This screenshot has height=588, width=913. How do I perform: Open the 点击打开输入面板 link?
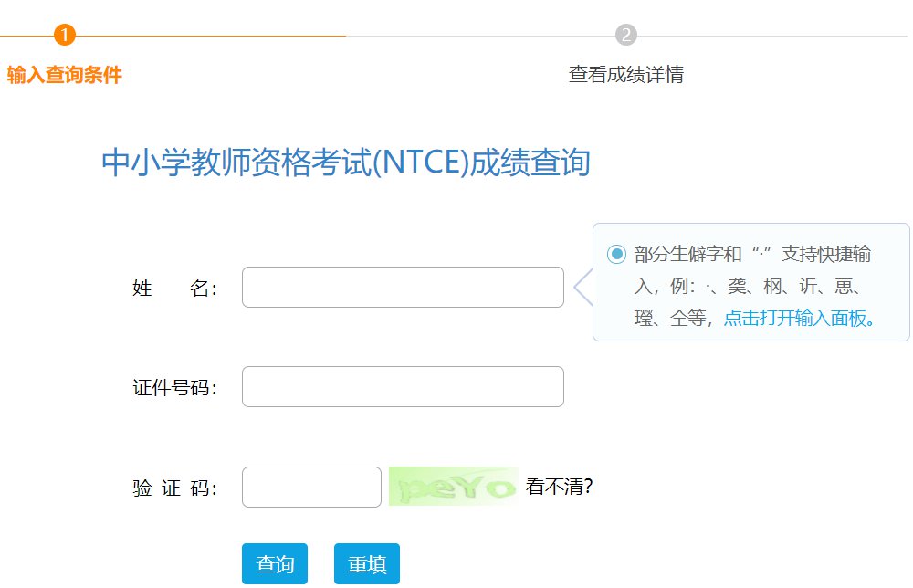800,318
